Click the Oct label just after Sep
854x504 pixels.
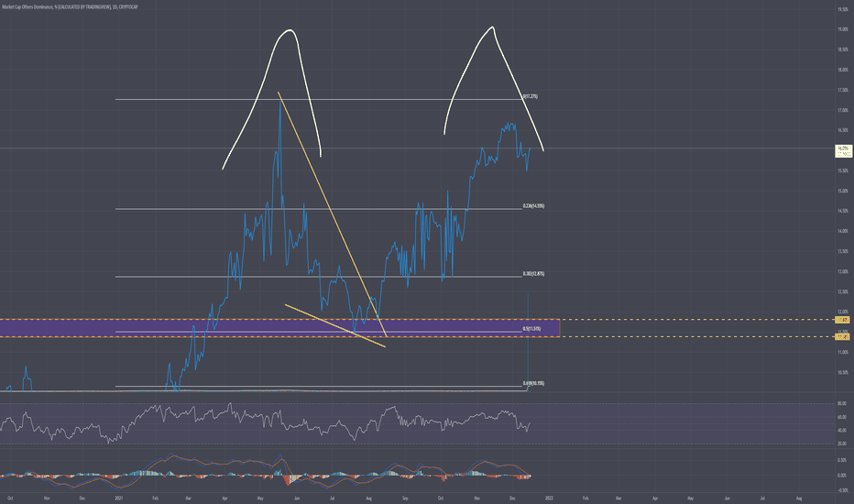[441, 498]
